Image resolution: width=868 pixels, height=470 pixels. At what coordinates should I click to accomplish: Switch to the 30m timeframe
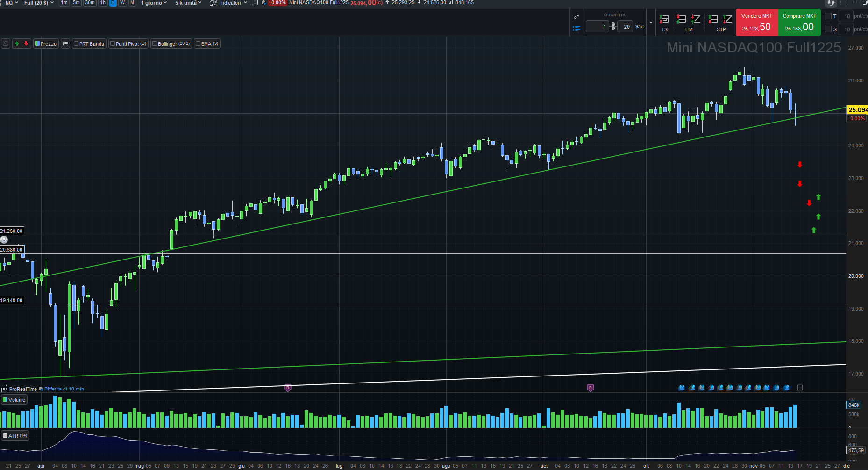coord(90,3)
